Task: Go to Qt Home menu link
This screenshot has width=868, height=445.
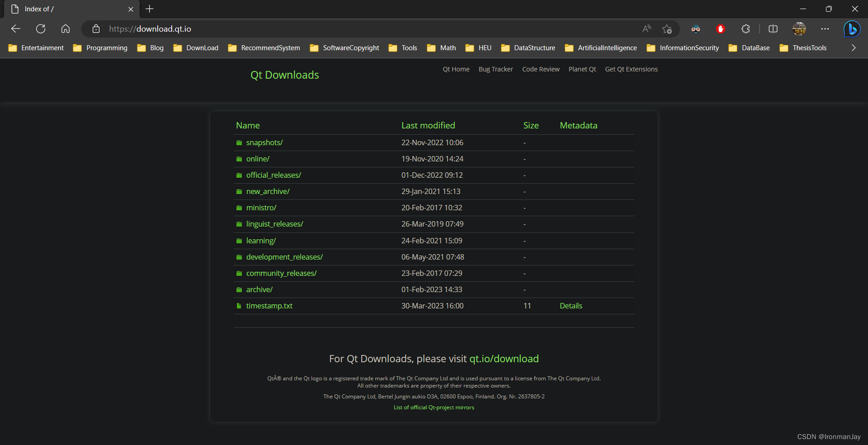Action: pyautogui.click(x=456, y=69)
